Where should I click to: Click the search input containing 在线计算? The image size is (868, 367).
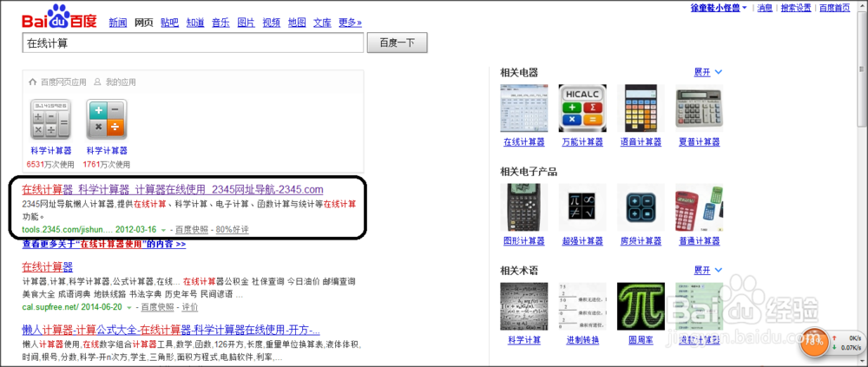(x=193, y=43)
